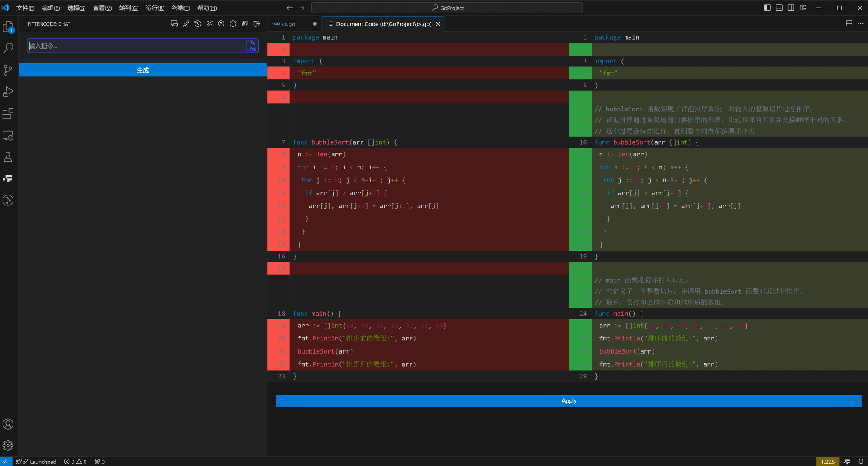Click the chat history clock icon
The height and width of the screenshot is (466, 868).
[198, 24]
